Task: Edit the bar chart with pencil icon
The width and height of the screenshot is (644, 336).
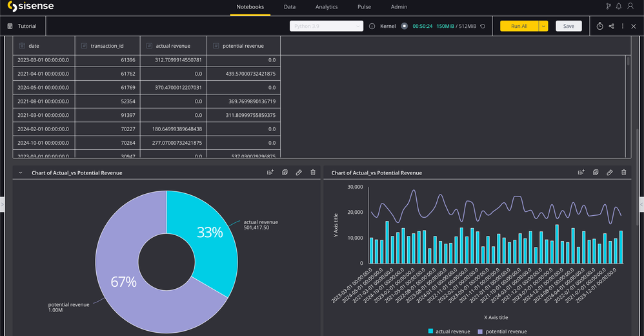Action: point(610,173)
